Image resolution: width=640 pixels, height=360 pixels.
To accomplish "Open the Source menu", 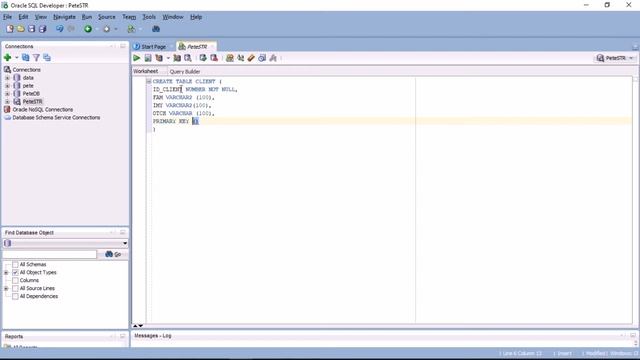I will coord(107,17).
